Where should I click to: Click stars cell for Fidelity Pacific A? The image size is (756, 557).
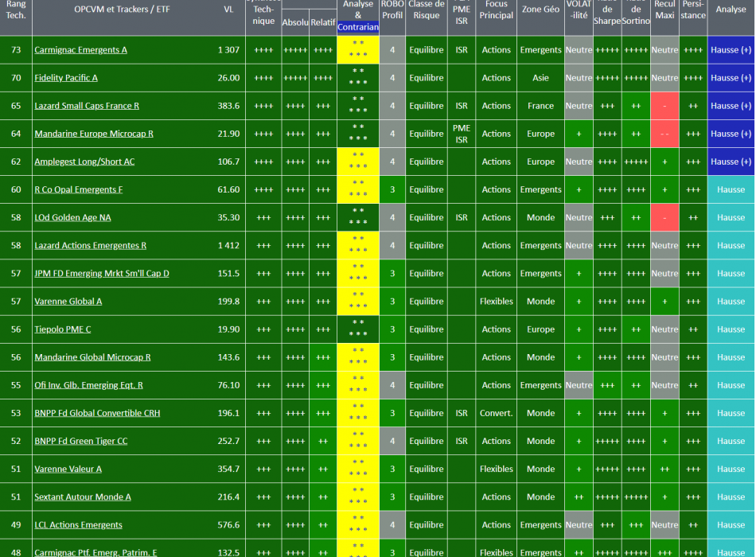click(358, 78)
